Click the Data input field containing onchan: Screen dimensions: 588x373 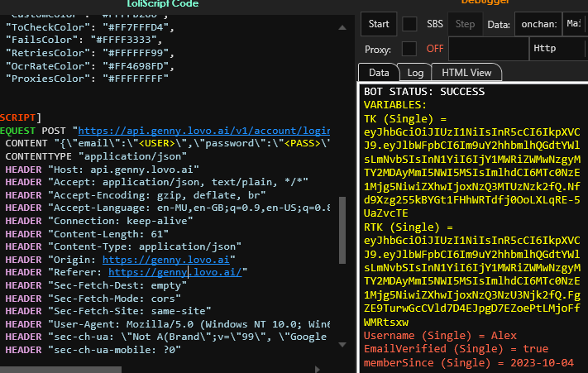point(538,24)
